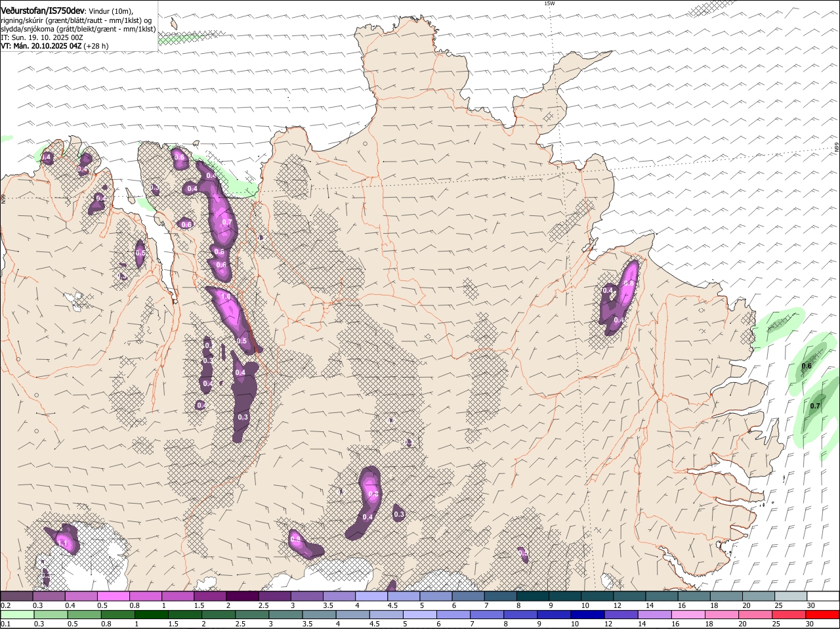Click the title text 'Veðurstofan/IS750dev'
Screen dimensions: 840x629
click(x=43, y=11)
